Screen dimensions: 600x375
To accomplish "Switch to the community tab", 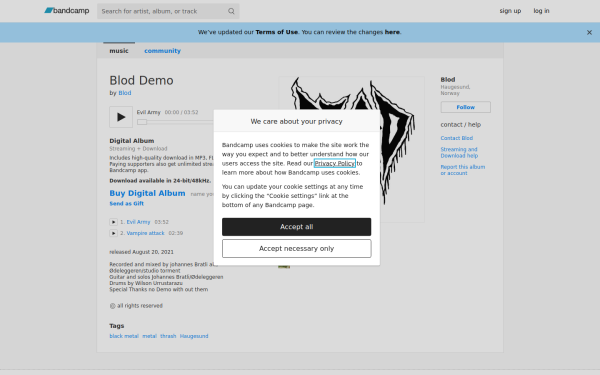I will click(162, 51).
